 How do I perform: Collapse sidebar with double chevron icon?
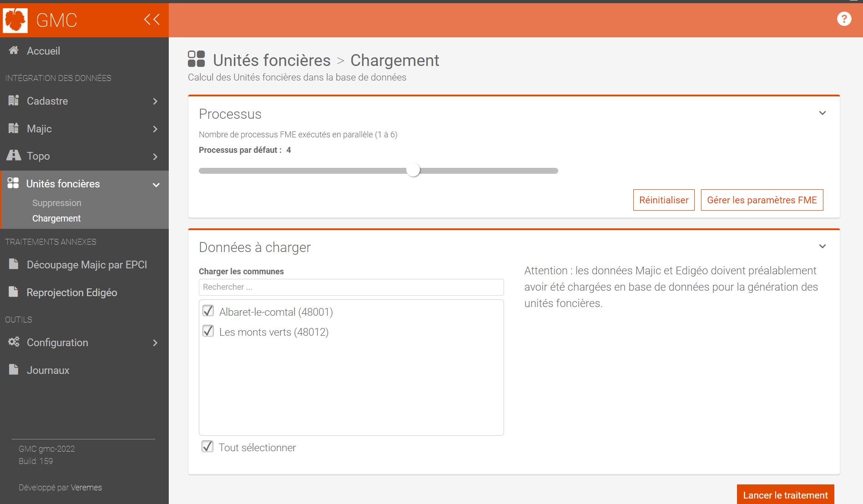pyautogui.click(x=152, y=20)
